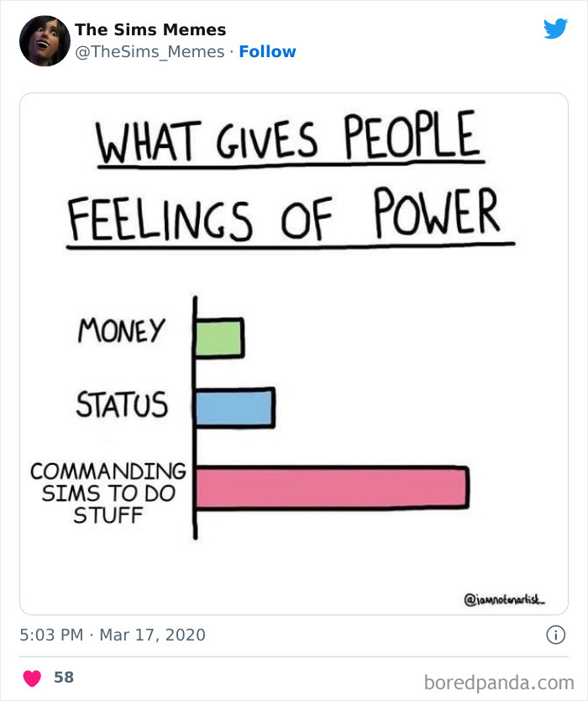Click The Sims Memes display name
This screenshot has height=701, width=588.
[150, 29]
